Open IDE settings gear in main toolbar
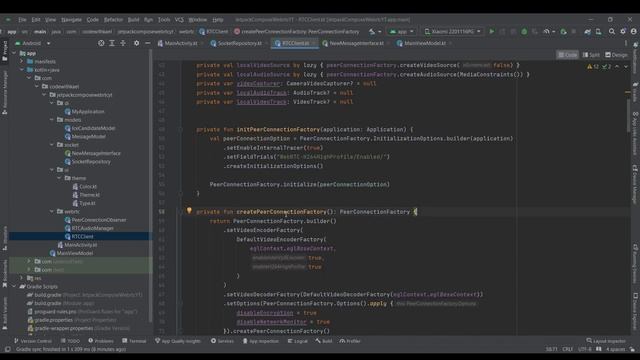Viewport: 640px width, 360px height. (x=623, y=31)
